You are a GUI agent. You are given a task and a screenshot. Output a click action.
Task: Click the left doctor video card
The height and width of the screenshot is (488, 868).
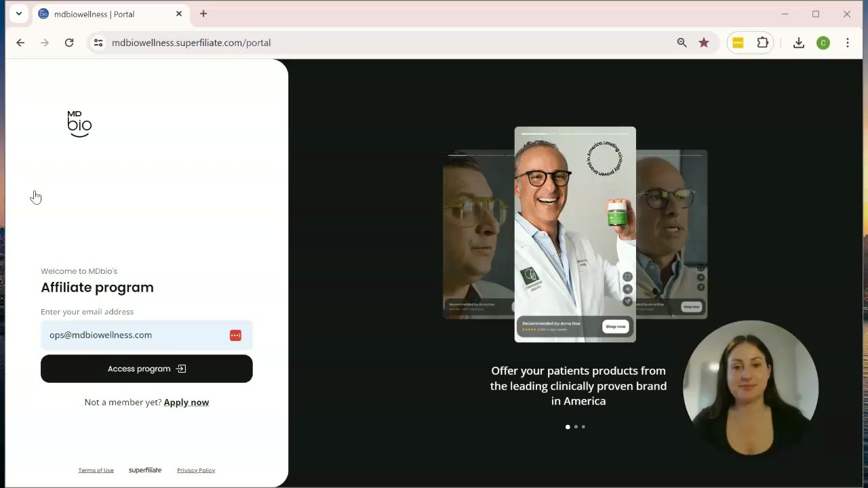pos(478,235)
